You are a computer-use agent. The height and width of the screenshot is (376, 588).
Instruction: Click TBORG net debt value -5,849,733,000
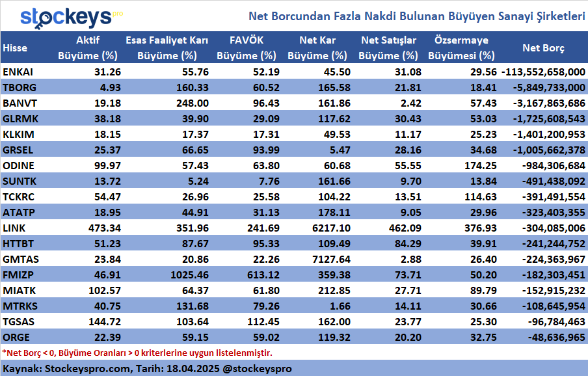point(549,87)
